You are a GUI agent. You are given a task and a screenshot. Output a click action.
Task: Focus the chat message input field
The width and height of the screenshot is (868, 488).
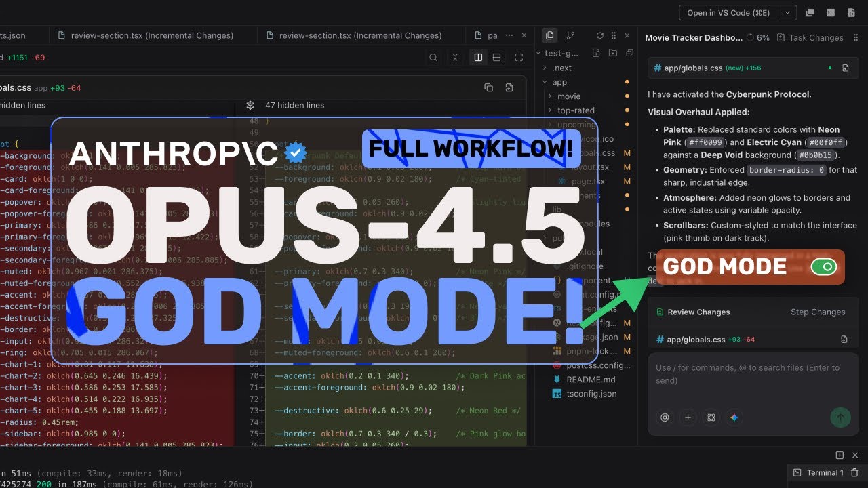pyautogui.click(x=752, y=374)
